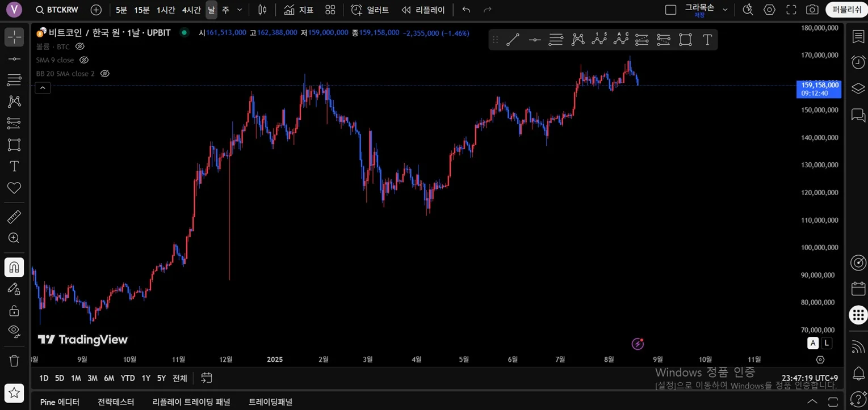This screenshot has width=868, height=410.
Task: Expand the time interval dropdown chevron
Action: (x=240, y=10)
